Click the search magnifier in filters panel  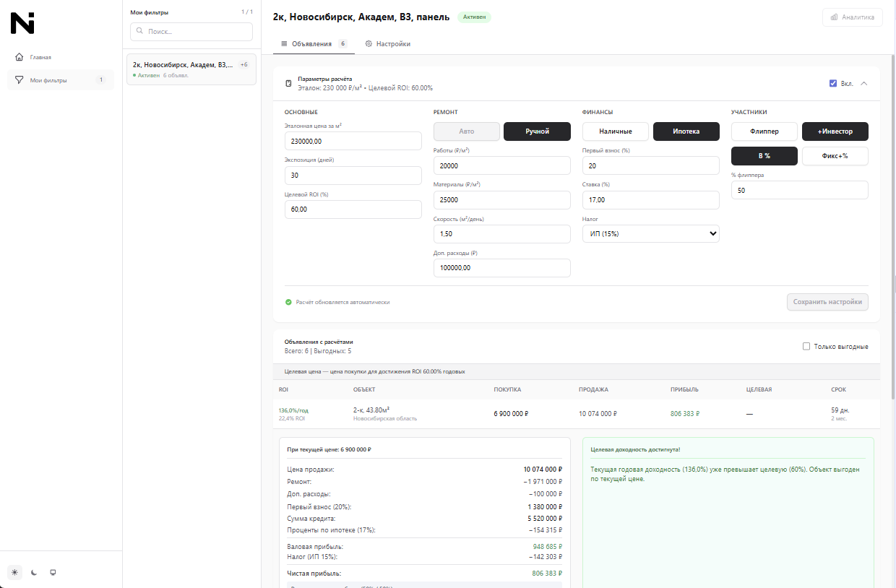(139, 32)
